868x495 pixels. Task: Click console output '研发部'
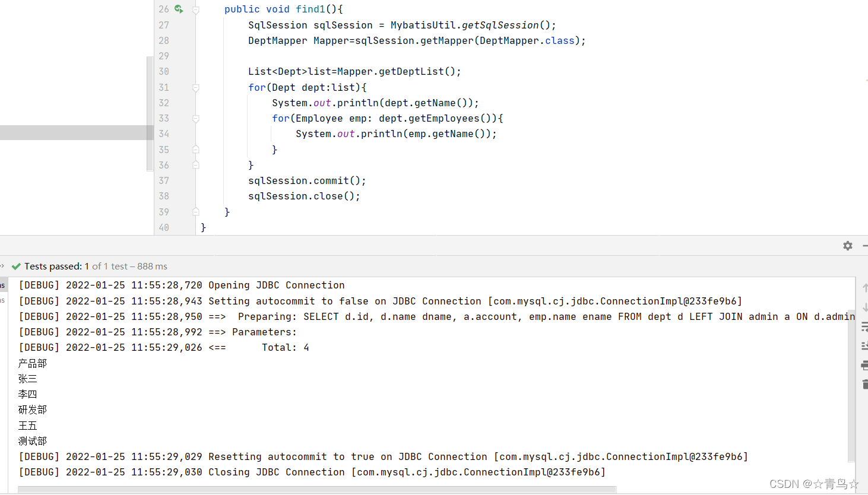pos(33,410)
